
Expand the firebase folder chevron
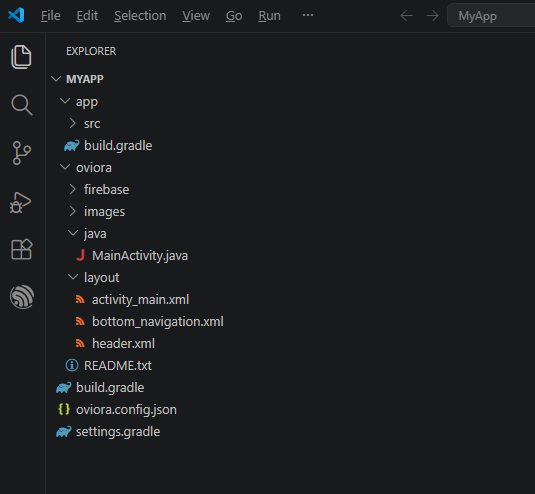pos(72,189)
